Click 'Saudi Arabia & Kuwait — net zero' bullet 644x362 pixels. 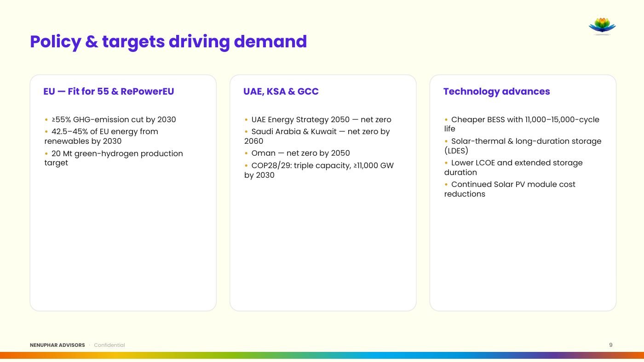tap(317, 136)
